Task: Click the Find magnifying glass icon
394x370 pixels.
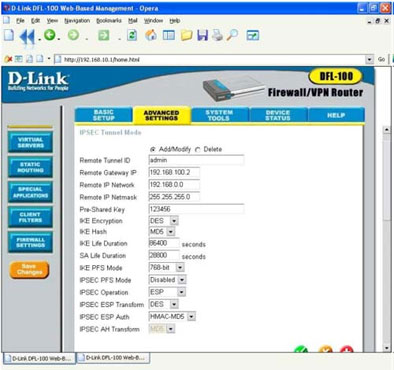Action: point(232,35)
